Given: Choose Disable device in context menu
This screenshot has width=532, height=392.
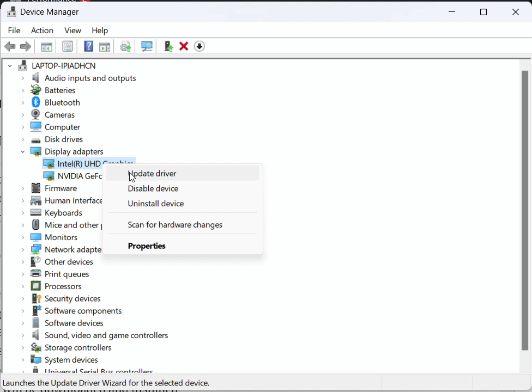Looking at the screenshot, I should (183, 188).
